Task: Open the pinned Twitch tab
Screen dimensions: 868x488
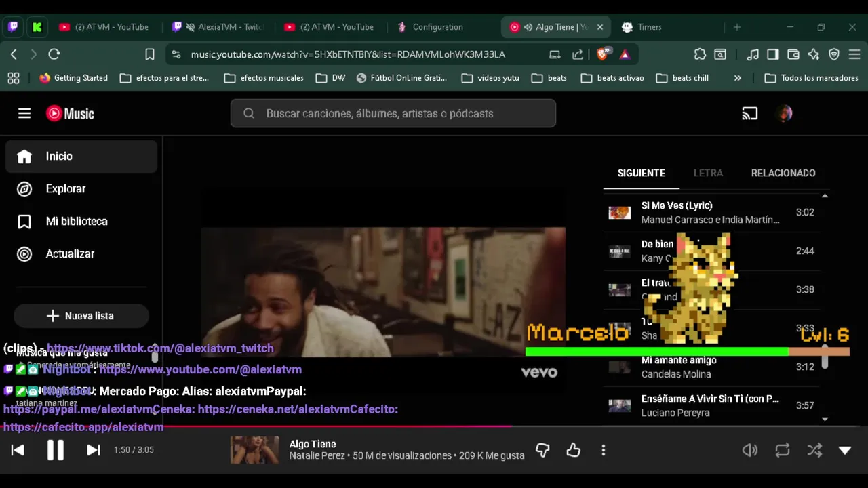Action: click(x=13, y=27)
